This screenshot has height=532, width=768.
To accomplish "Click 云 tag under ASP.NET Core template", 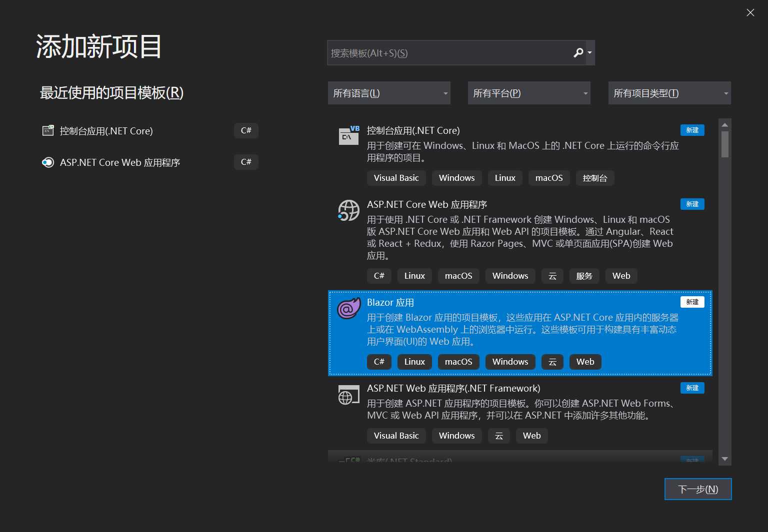I will (552, 276).
